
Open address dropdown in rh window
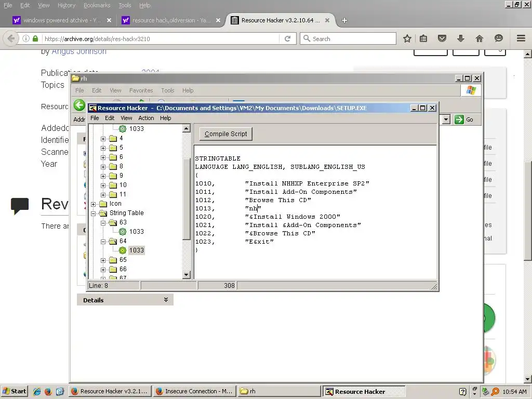click(446, 119)
